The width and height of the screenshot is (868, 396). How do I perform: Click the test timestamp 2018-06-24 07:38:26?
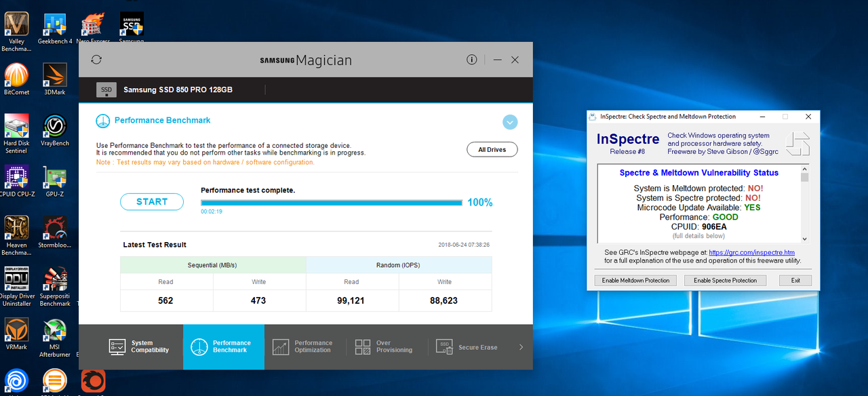tap(464, 245)
